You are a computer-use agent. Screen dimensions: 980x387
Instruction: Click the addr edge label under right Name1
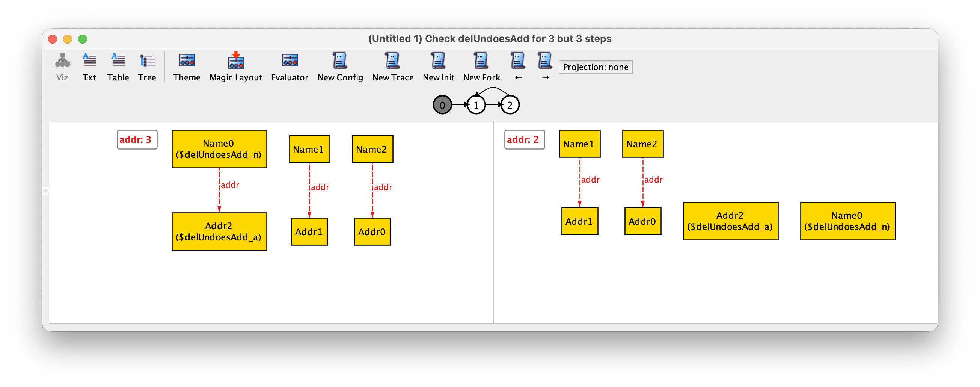pyautogui.click(x=590, y=180)
